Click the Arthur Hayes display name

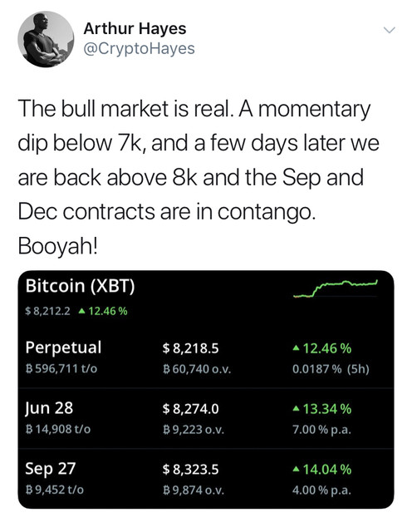[x=135, y=28]
